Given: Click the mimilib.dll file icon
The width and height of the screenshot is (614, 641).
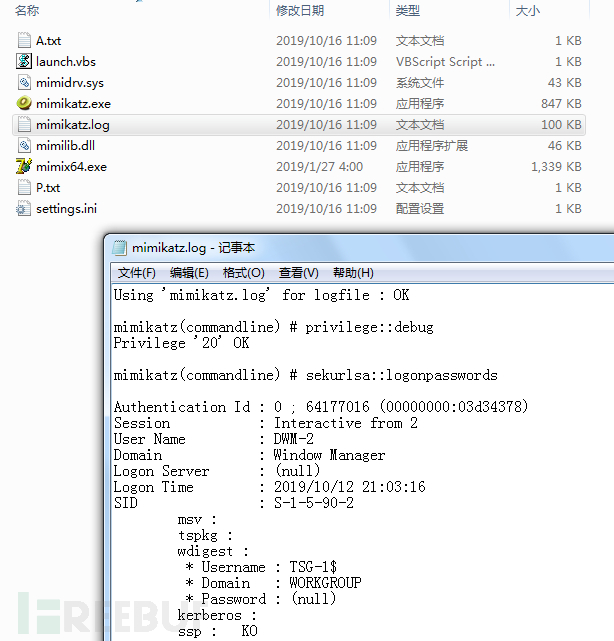Looking at the screenshot, I should (25, 146).
